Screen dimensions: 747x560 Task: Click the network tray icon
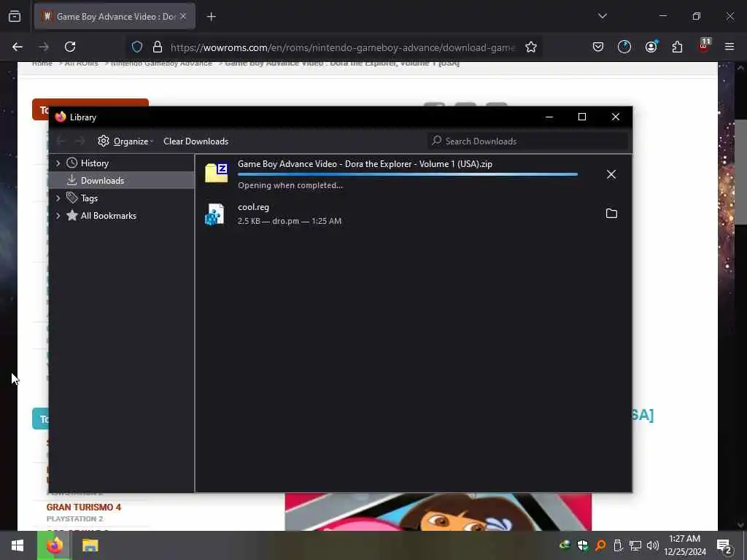click(x=635, y=545)
